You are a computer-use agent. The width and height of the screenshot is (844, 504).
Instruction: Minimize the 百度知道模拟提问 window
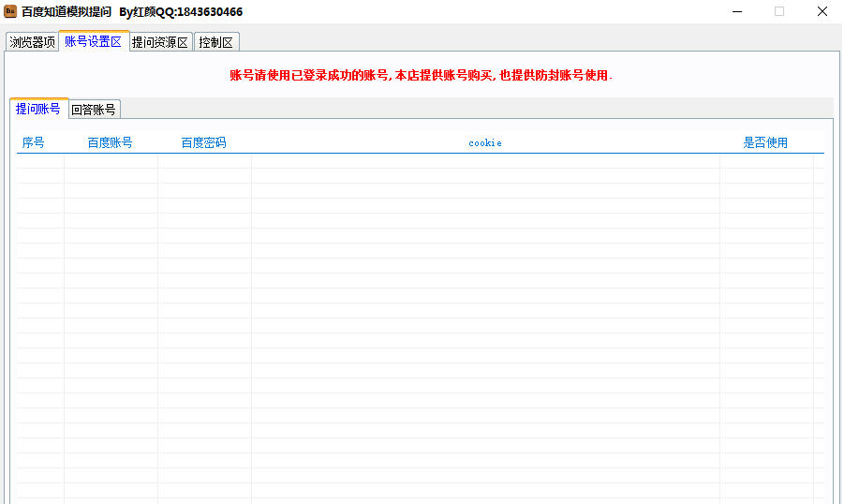pos(737,11)
